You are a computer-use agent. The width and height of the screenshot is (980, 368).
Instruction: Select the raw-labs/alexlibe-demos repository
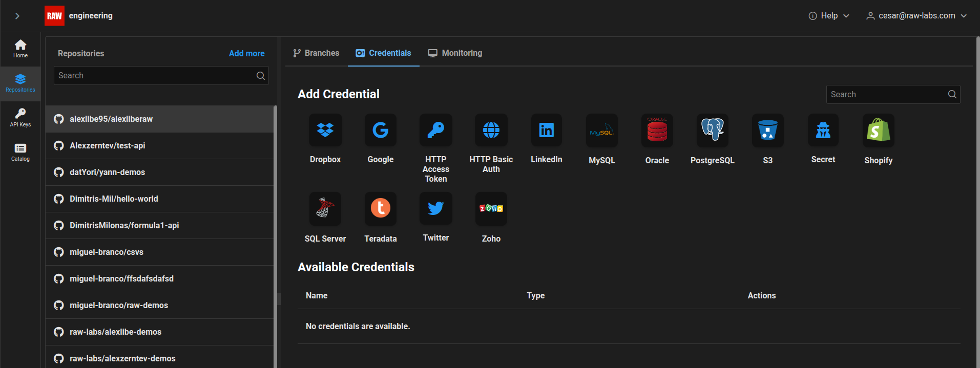(x=159, y=332)
